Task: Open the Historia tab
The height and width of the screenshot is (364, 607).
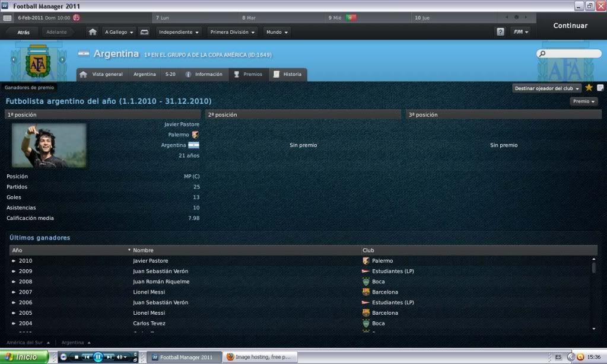Action: tap(288, 74)
